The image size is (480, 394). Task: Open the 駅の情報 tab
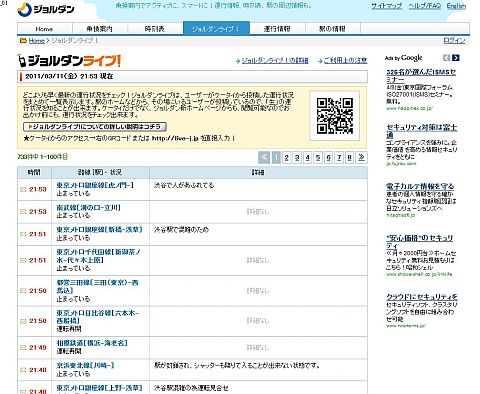click(332, 29)
